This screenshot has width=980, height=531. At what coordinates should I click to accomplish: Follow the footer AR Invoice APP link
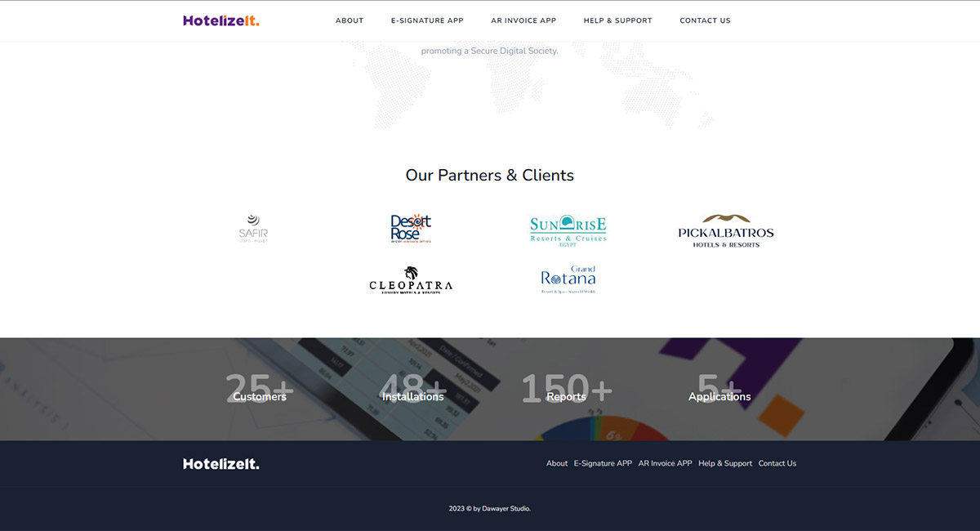point(665,463)
